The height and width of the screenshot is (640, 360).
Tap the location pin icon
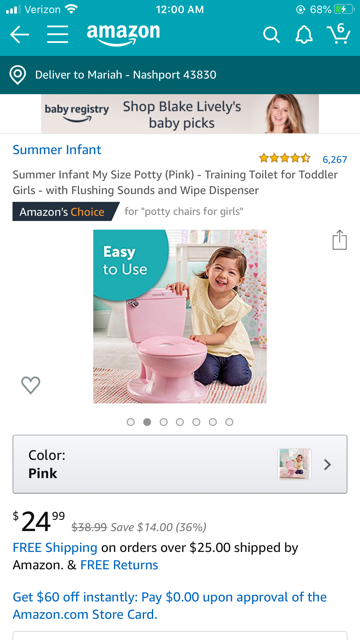point(18,75)
